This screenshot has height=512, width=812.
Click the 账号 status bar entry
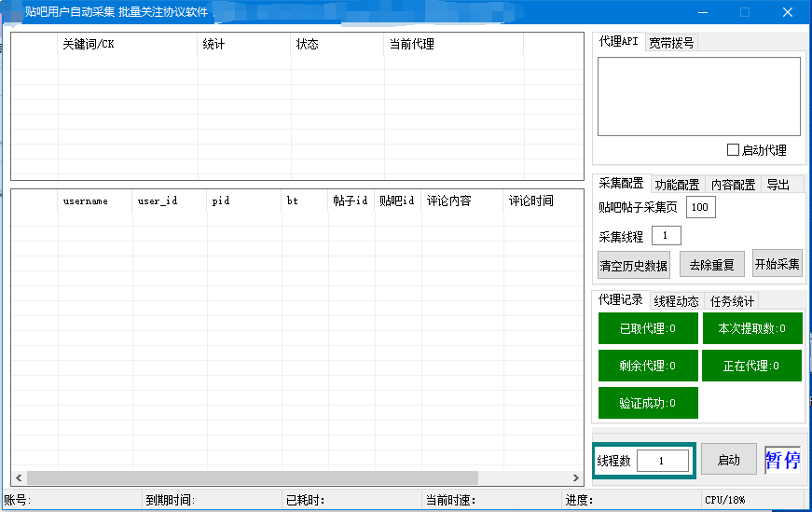point(72,500)
